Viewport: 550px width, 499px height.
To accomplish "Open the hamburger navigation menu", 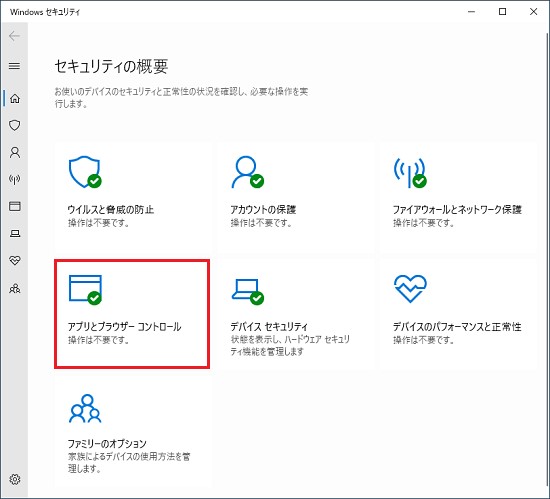I will click(14, 66).
